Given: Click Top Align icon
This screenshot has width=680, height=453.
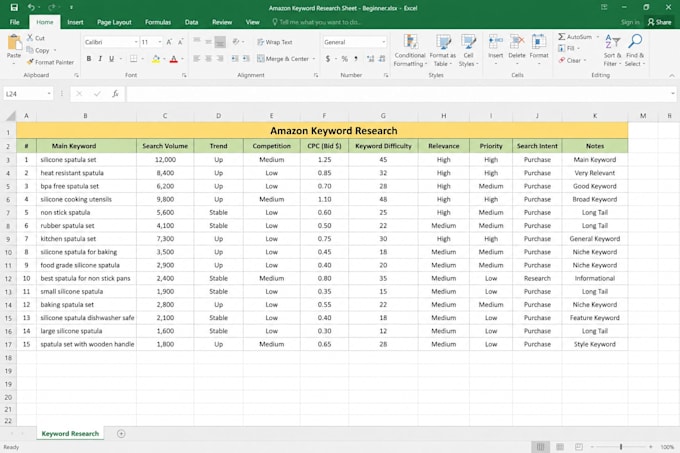Looking at the screenshot, I should point(197,42).
